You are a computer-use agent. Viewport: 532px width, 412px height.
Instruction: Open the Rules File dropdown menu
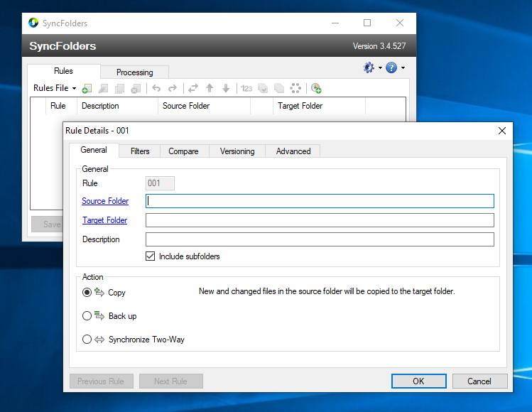point(54,88)
